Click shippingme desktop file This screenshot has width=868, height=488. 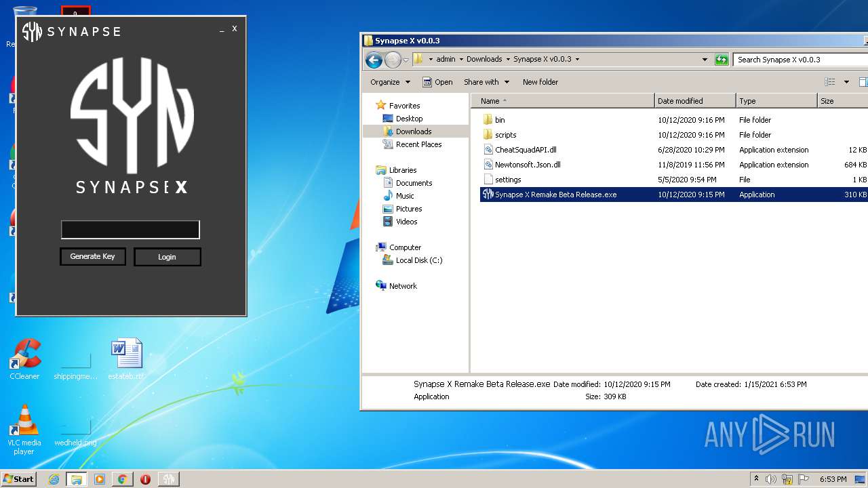(x=76, y=366)
